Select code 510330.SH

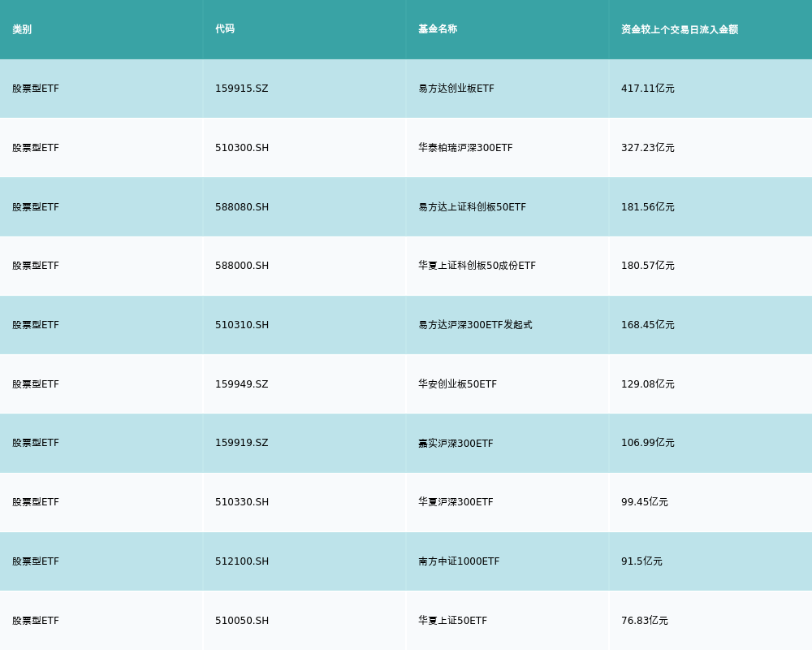click(x=242, y=502)
